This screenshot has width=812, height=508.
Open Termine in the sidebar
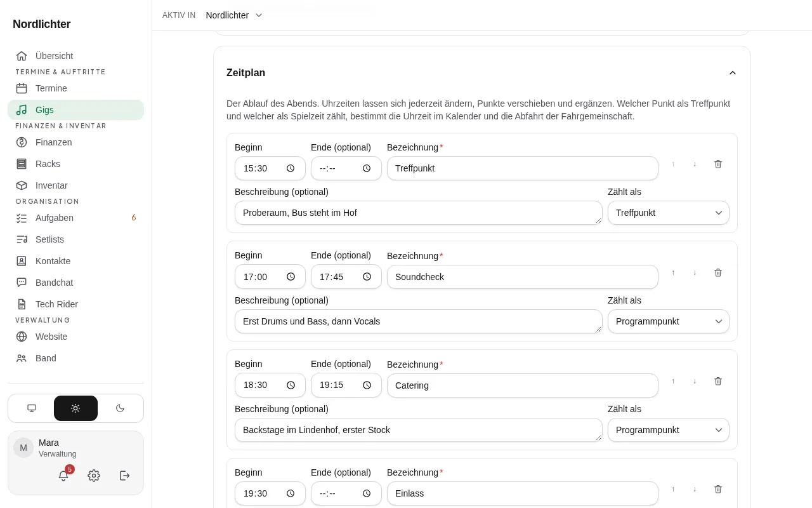76,88
